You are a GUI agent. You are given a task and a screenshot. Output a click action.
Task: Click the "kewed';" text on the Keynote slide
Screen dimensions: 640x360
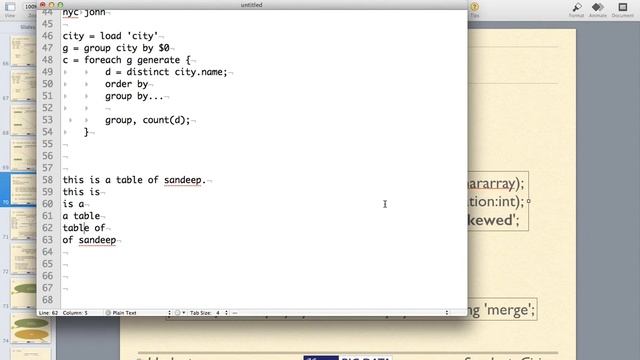click(493, 220)
